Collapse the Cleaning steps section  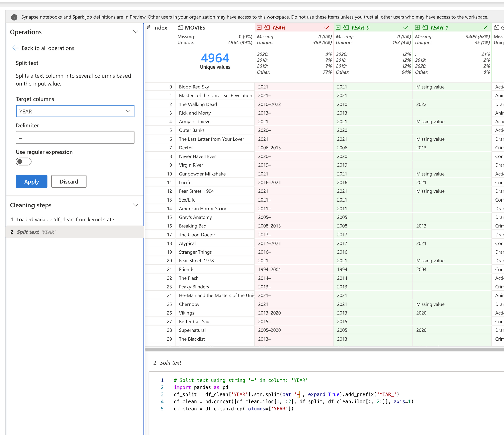pos(136,205)
